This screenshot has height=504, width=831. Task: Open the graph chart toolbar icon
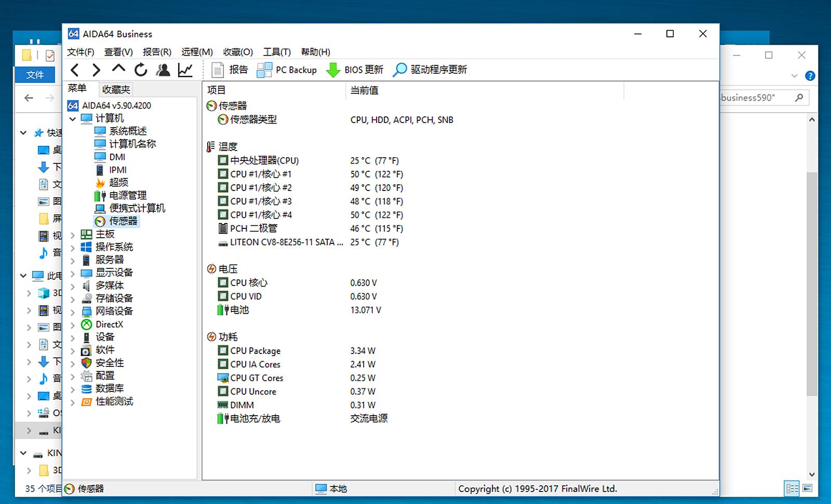(x=185, y=70)
